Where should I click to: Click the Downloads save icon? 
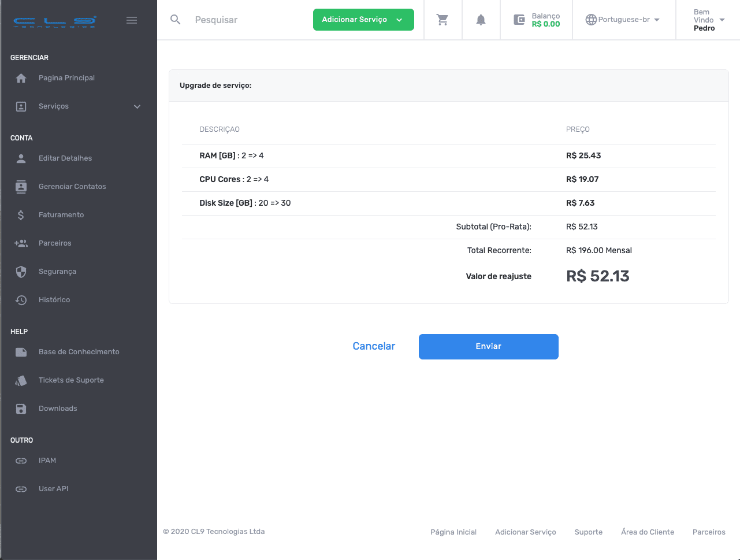pyautogui.click(x=21, y=409)
